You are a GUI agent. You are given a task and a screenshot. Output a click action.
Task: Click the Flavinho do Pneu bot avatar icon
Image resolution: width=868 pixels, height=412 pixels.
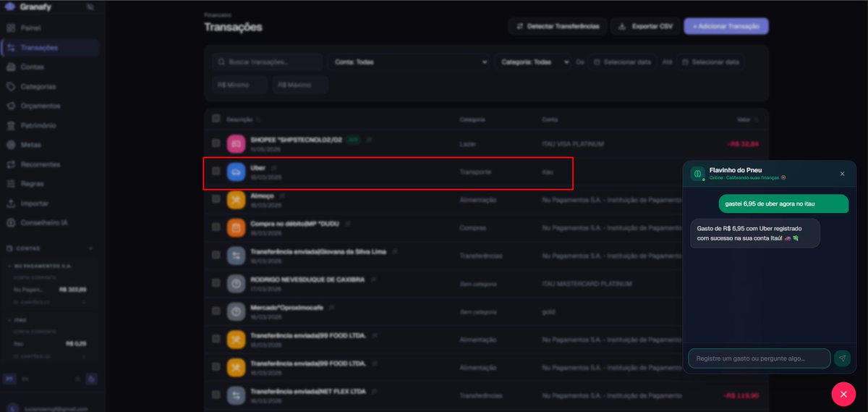697,174
